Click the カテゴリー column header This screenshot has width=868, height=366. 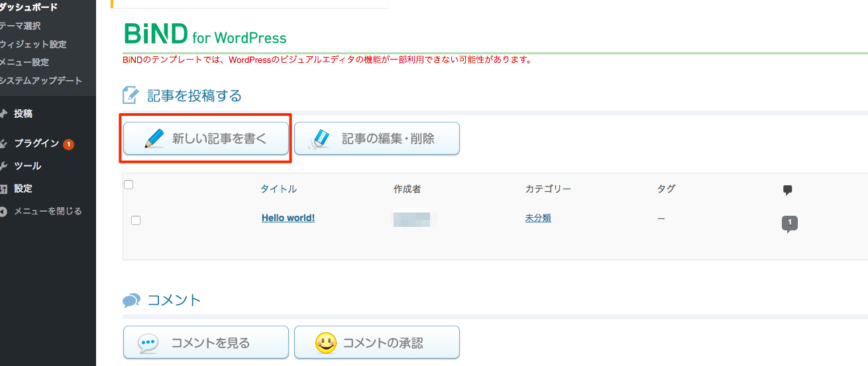coord(548,189)
